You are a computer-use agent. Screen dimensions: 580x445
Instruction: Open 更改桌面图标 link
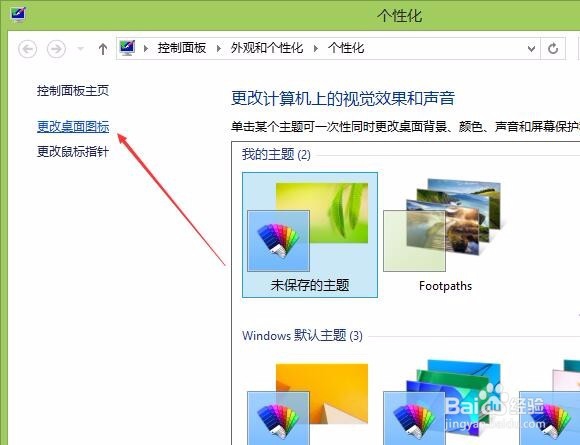coord(73,127)
